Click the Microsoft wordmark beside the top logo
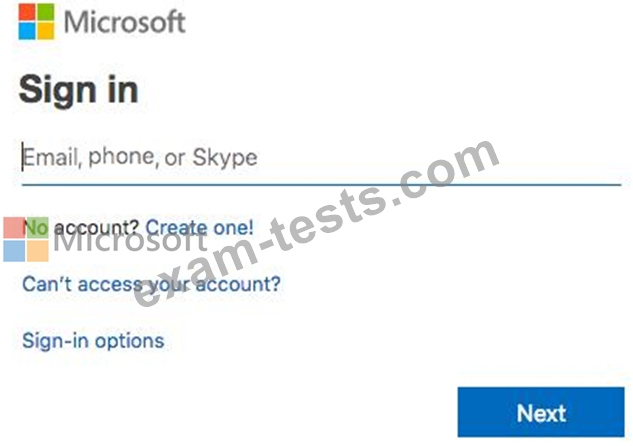Viewport: 633px width, 446px height. pyautogui.click(x=125, y=22)
